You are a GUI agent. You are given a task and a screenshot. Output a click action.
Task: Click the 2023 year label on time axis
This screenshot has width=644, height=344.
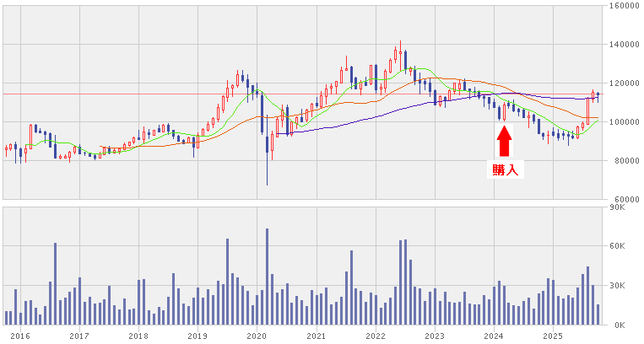point(434,336)
